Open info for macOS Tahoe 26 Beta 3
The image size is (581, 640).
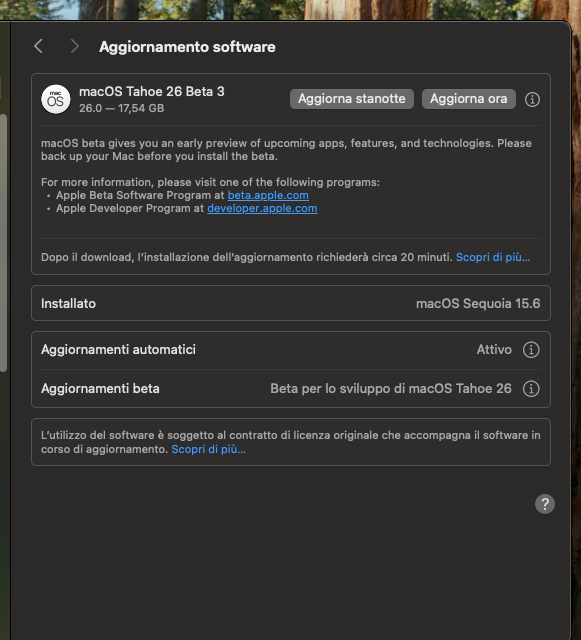[532, 99]
